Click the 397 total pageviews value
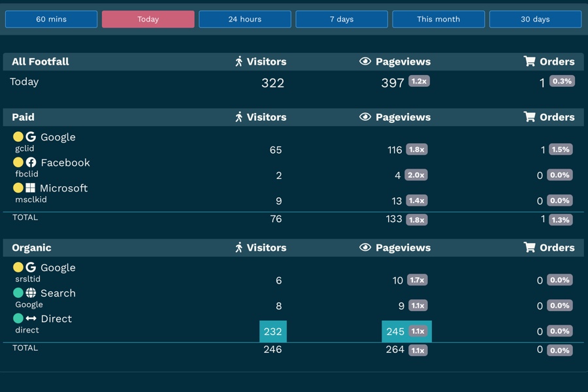588x392 pixels. (393, 83)
